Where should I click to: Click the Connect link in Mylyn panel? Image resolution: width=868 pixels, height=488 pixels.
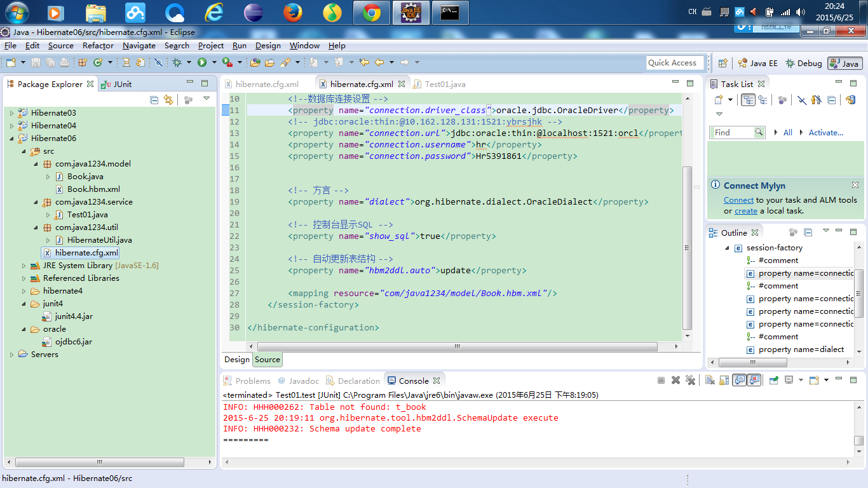point(738,200)
